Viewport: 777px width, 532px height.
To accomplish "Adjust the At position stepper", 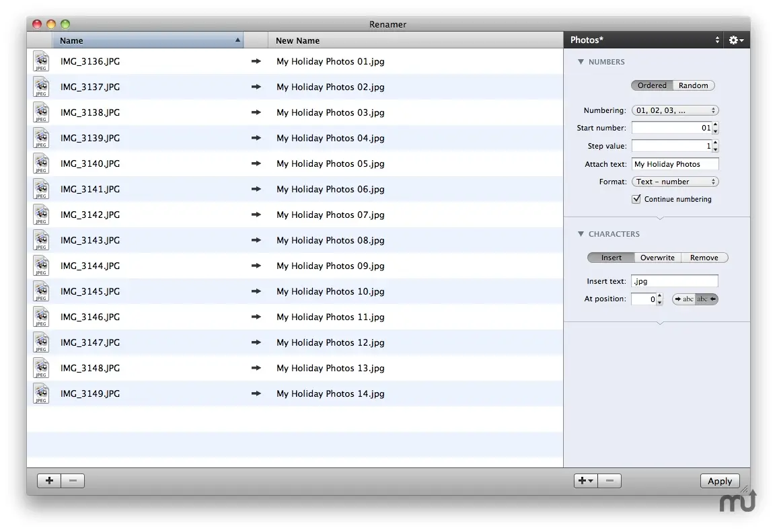I will coord(659,299).
